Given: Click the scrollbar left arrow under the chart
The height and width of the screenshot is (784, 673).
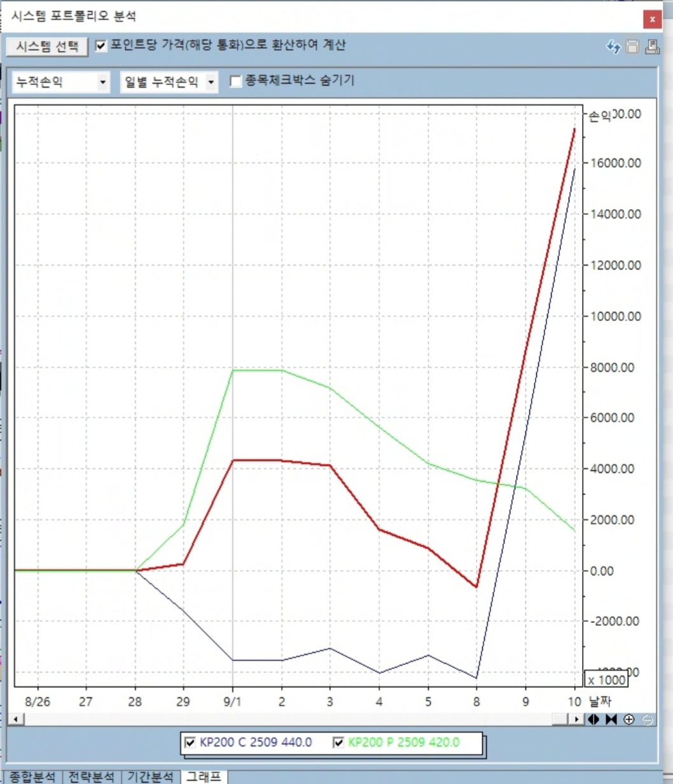Looking at the screenshot, I should pos(16,719).
